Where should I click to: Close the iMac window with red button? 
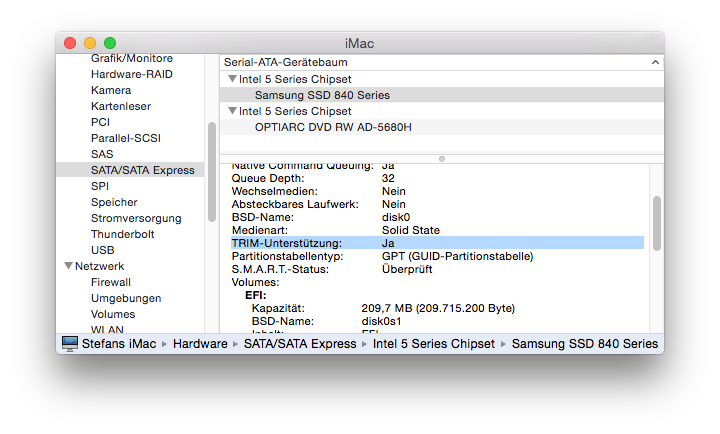(70, 43)
